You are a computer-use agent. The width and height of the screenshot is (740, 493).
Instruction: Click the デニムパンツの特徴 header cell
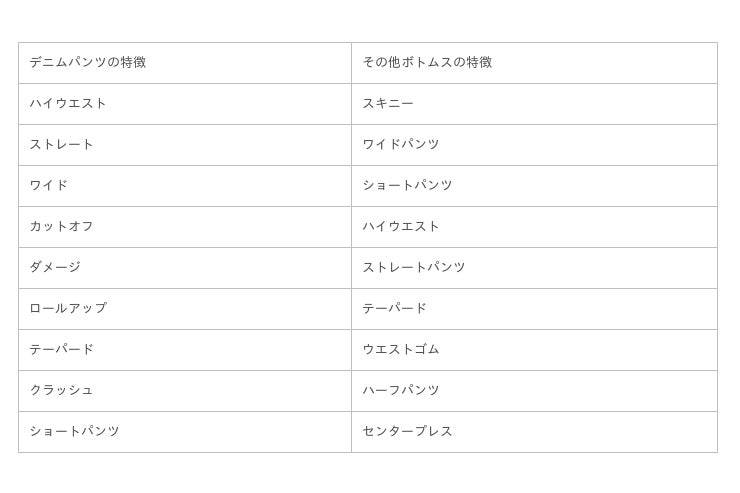point(88,62)
